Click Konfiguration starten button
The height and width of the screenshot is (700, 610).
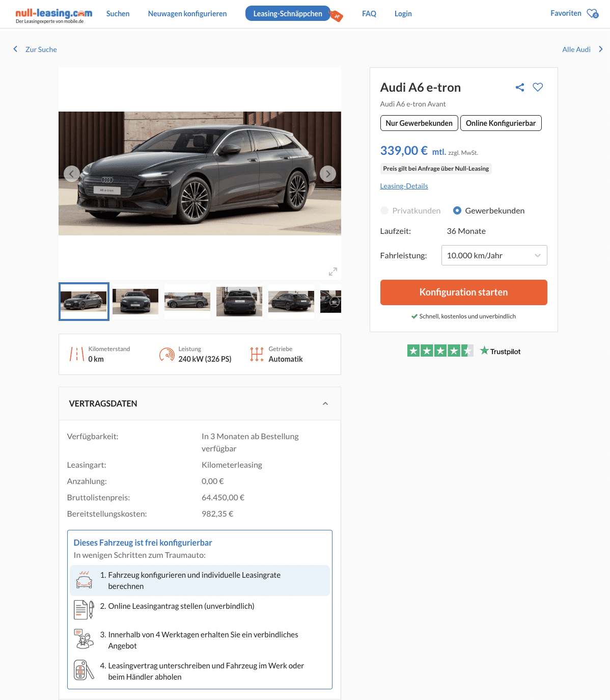click(463, 292)
